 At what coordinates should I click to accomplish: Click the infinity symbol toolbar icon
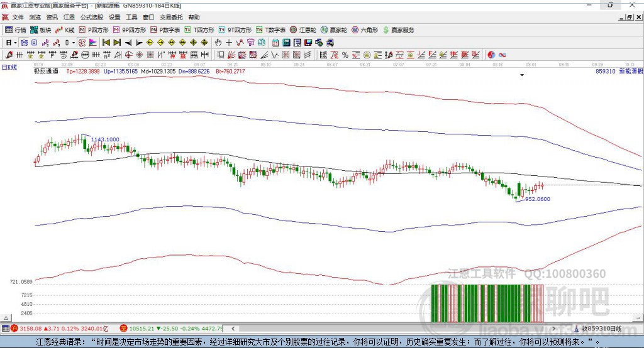point(502,55)
